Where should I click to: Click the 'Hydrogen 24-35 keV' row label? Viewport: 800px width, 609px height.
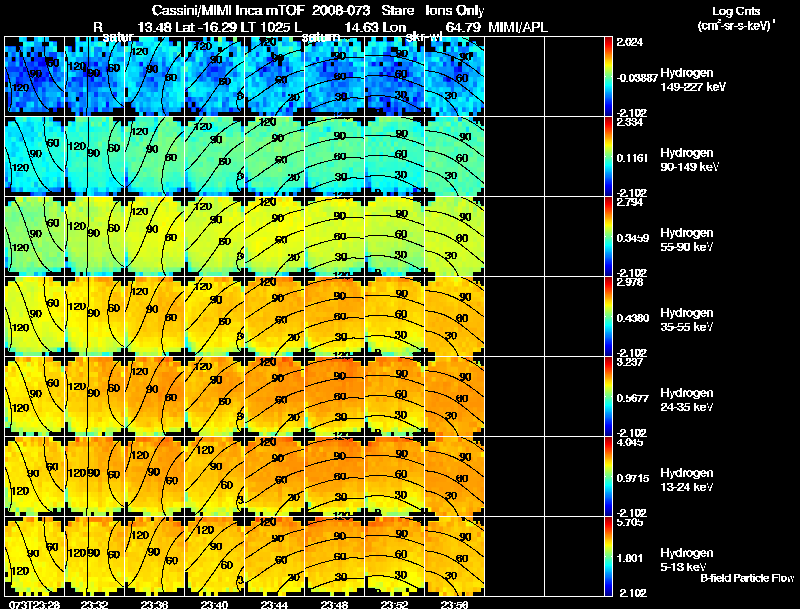tap(687, 400)
